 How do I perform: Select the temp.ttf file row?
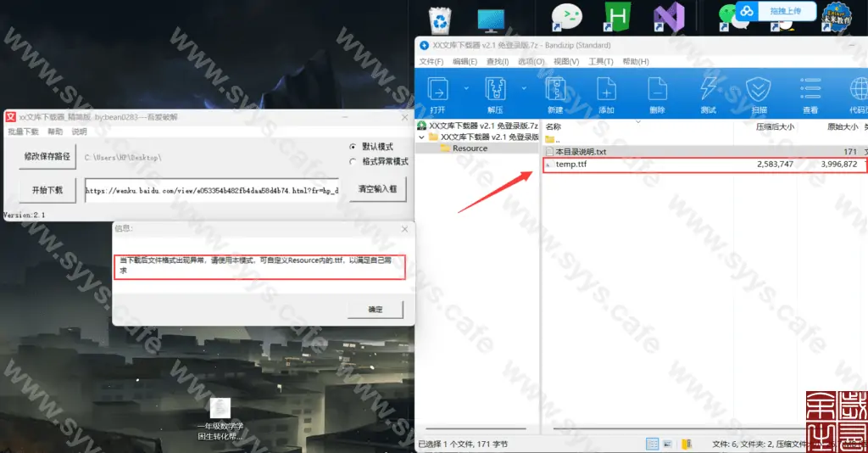pyautogui.click(x=705, y=165)
